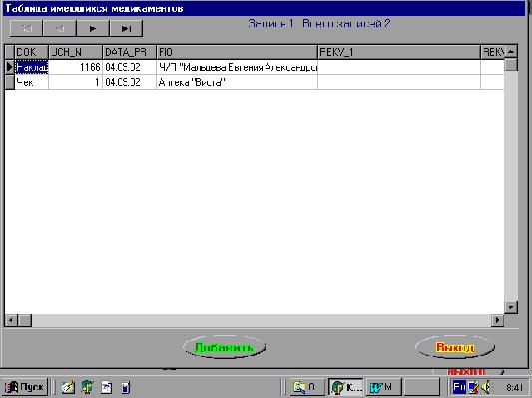Viewport: 532px width, 398px height.
Task: Click the row selector of the Наклад record
Action: [x=10, y=67]
